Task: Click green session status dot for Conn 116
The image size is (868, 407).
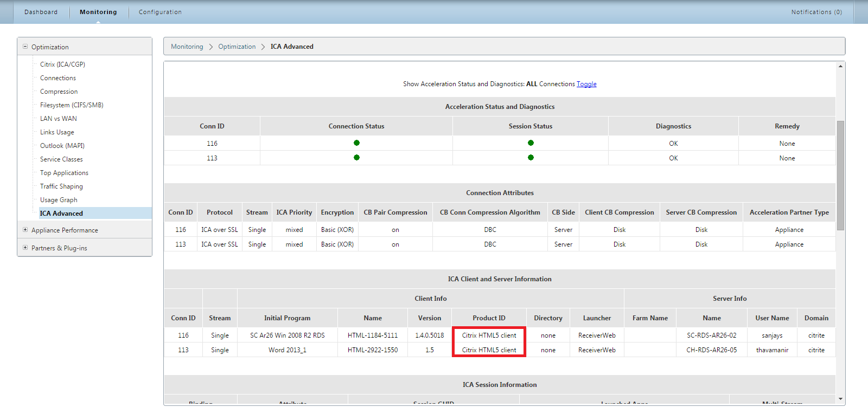Action: point(531,143)
